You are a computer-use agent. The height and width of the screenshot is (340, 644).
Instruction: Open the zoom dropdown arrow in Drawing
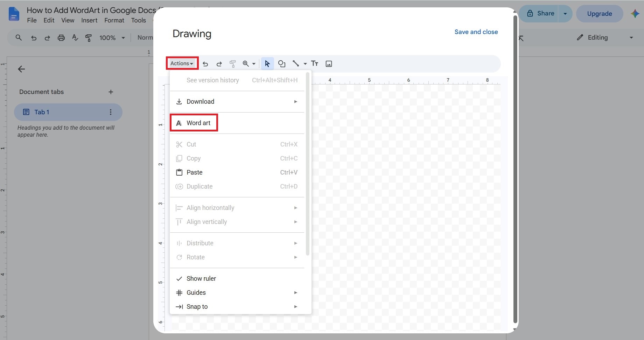click(x=254, y=64)
